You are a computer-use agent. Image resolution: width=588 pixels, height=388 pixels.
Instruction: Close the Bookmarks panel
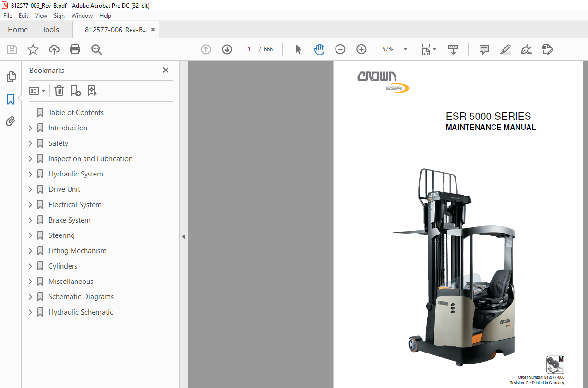(166, 70)
